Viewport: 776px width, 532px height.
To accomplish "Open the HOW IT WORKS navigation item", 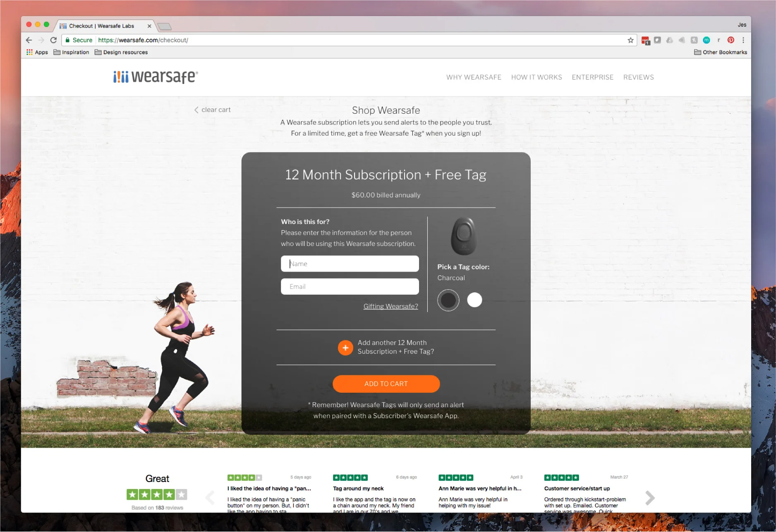I will click(x=536, y=77).
